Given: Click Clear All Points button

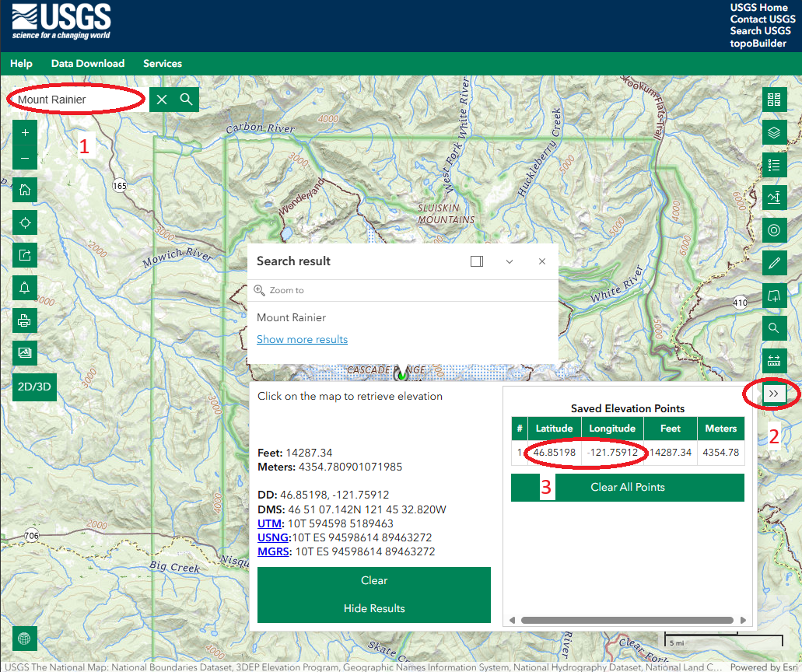Looking at the screenshot, I should point(628,488).
